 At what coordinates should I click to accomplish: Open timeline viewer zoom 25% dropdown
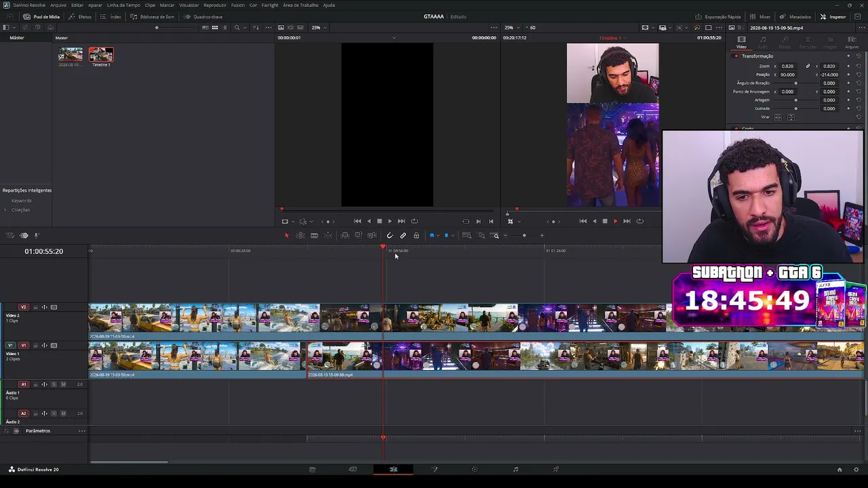[511, 28]
